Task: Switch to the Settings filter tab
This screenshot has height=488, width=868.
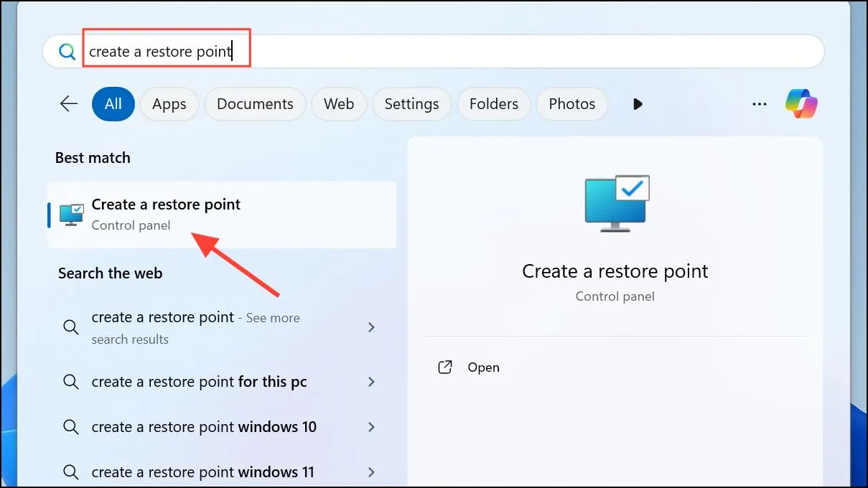Action: point(411,104)
